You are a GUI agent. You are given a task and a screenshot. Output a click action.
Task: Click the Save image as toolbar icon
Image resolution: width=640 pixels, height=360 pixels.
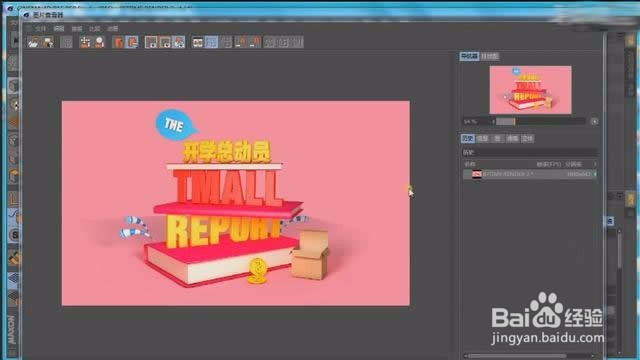pyautogui.click(x=48, y=42)
